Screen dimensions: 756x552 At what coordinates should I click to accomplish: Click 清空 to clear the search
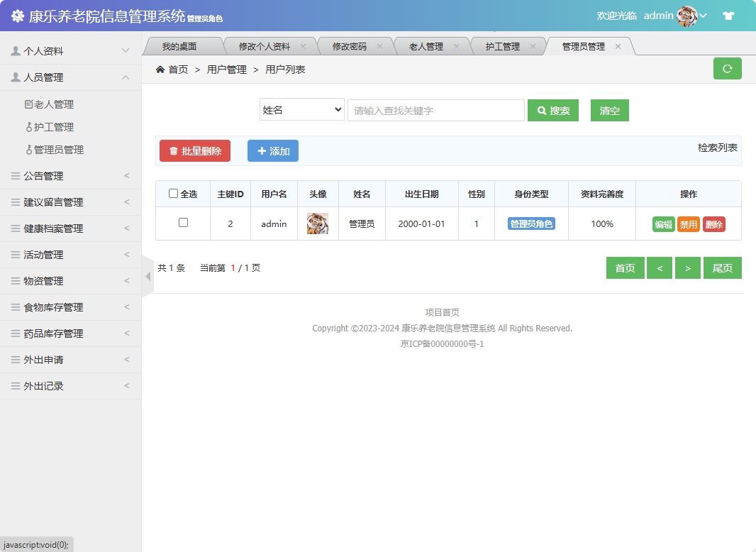[609, 110]
